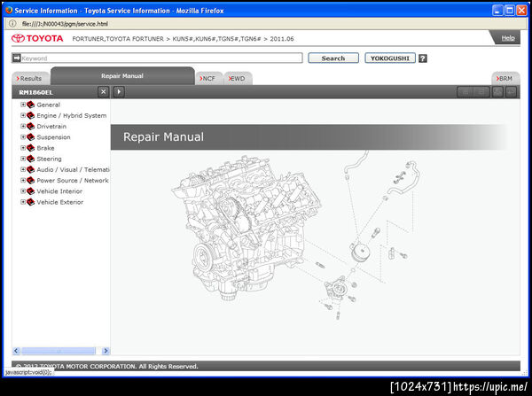
Task: Close the RM1860EL tree panel with X
Action: [x=104, y=92]
